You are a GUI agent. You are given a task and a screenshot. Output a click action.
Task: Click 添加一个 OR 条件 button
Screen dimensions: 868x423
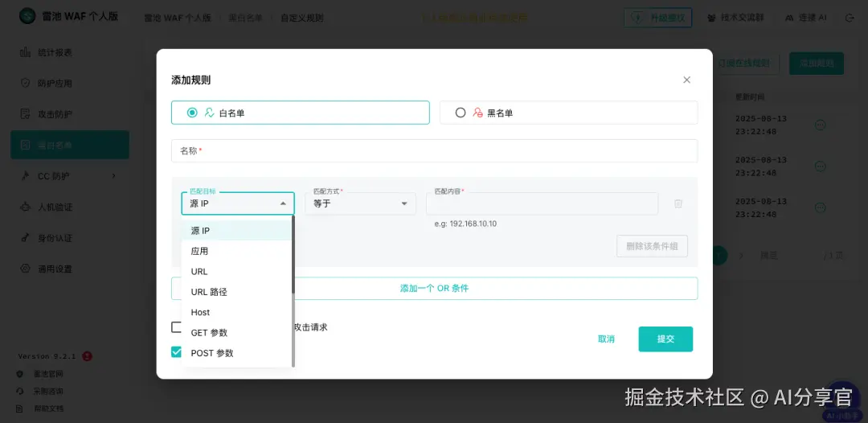point(434,289)
